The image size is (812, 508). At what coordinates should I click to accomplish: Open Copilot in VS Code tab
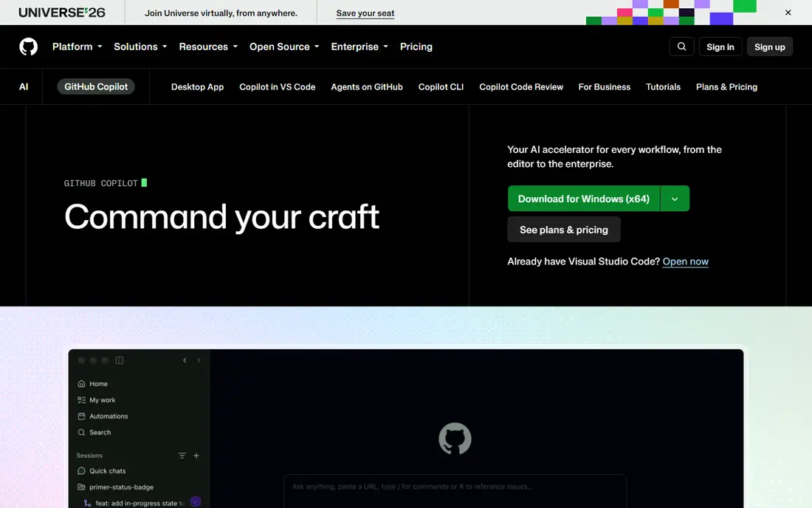click(x=277, y=87)
